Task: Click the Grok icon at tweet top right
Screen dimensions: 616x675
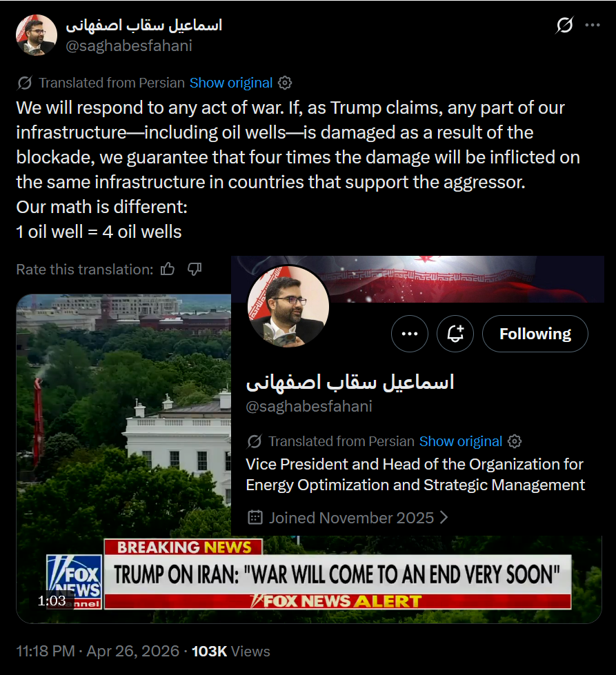Action: click(564, 25)
